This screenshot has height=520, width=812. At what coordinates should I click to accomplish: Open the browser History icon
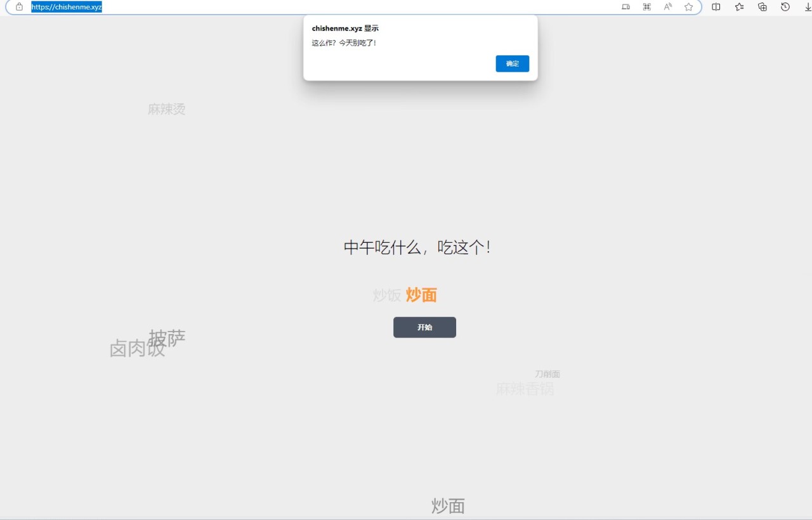pos(785,7)
